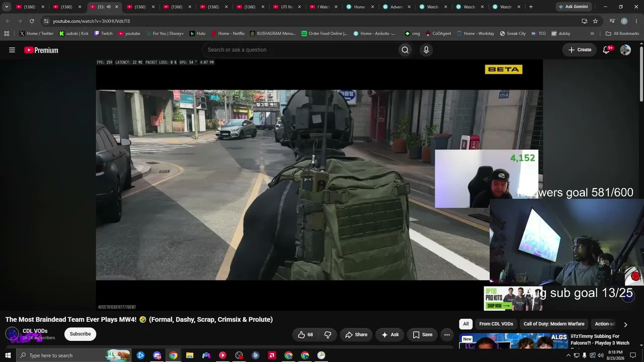644x362 pixels.
Task: Open the AMD Software taskbar icon
Action: pyautogui.click(x=272, y=355)
